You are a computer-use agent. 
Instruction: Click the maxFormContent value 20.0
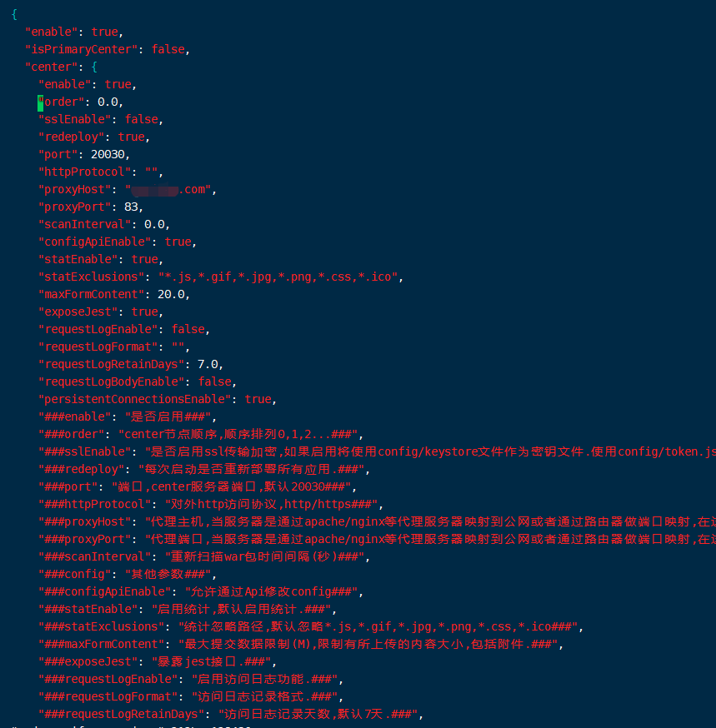point(173,294)
